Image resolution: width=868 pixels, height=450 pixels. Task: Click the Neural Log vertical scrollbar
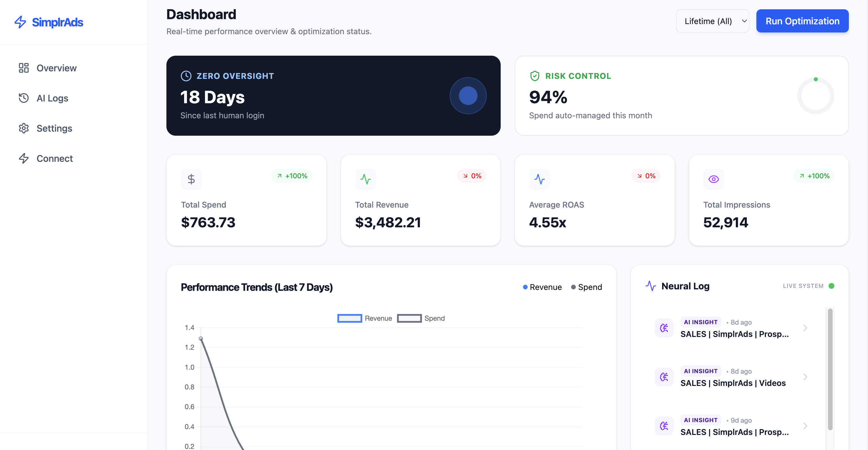pyautogui.click(x=830, y=369)
